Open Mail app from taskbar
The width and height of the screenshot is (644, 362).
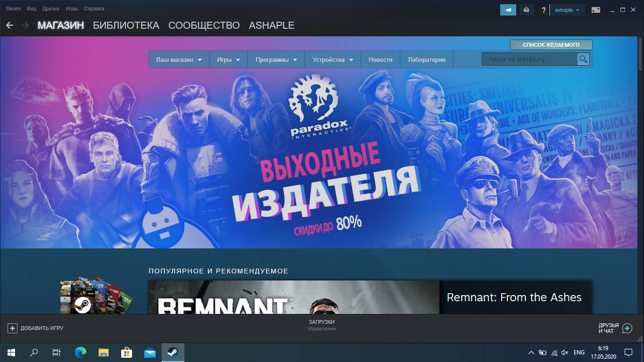(150, 352)
